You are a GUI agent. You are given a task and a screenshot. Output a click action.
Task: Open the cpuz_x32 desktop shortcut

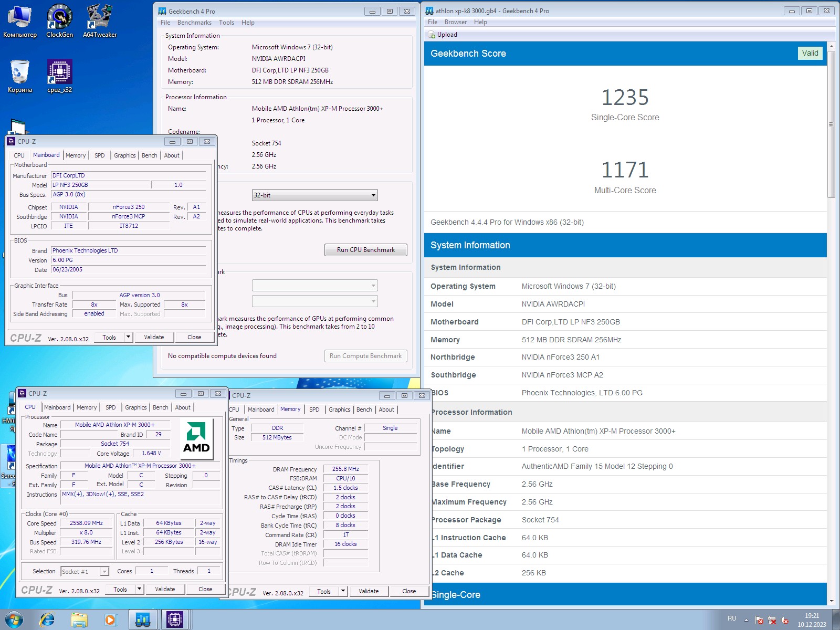pos(59,76)
